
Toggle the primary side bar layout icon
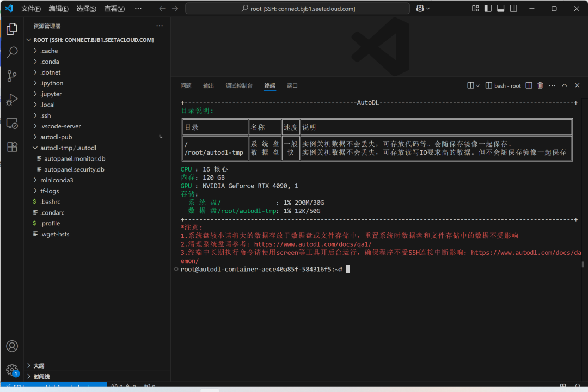488,8
